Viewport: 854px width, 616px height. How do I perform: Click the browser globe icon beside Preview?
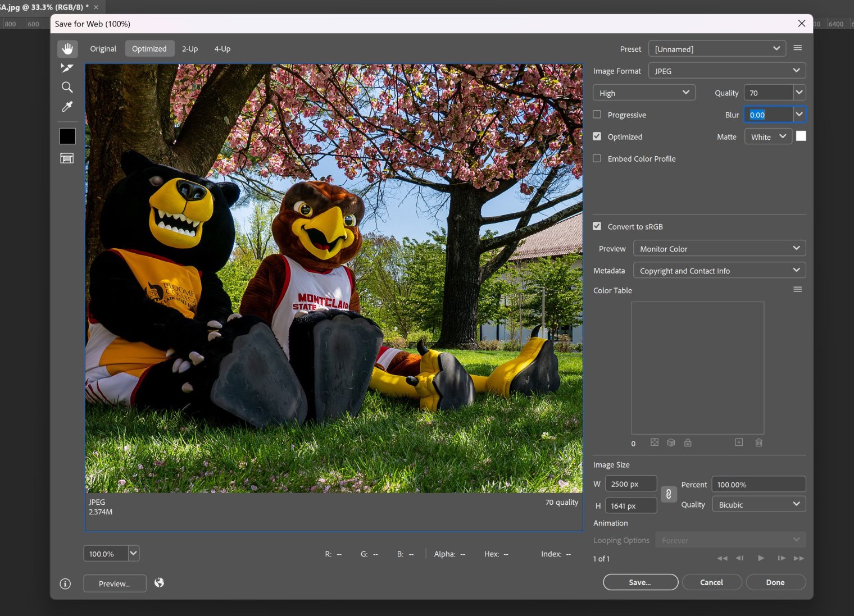(x=160, y=582)
